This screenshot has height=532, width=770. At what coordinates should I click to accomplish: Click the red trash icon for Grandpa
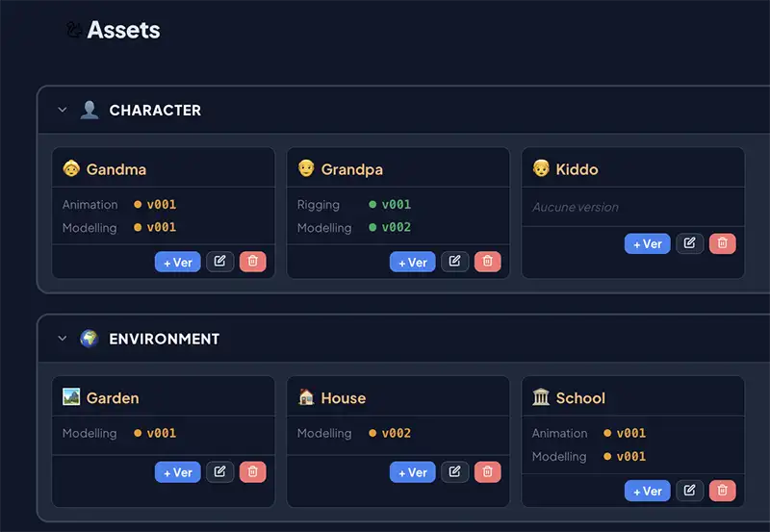click(487, 262)
